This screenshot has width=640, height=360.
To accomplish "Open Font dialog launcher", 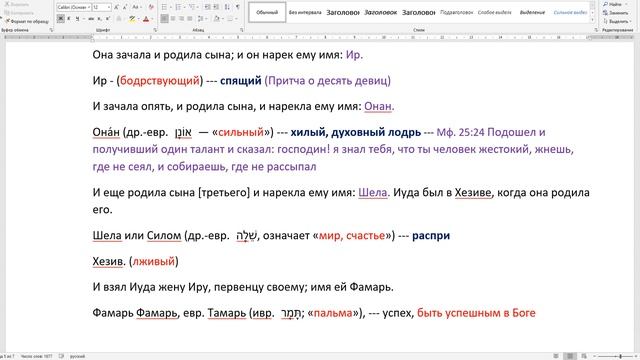I will click(x=155, y=30).
